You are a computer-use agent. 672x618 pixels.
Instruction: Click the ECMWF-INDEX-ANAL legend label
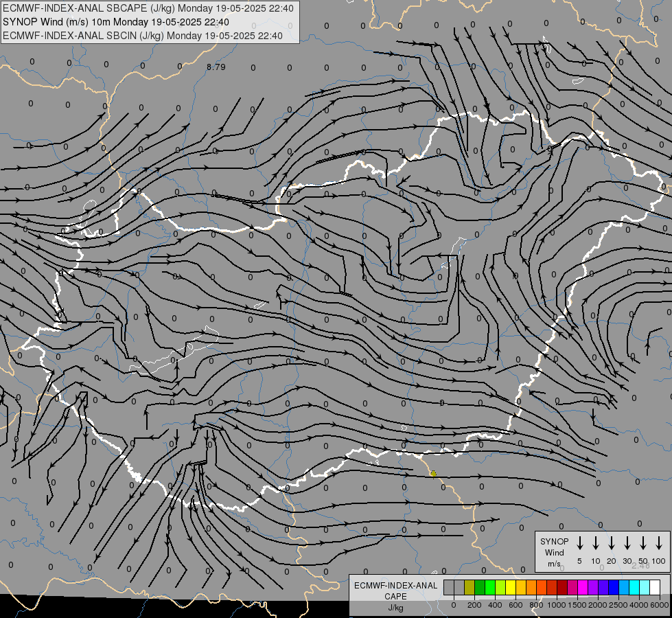pos(396,586)
